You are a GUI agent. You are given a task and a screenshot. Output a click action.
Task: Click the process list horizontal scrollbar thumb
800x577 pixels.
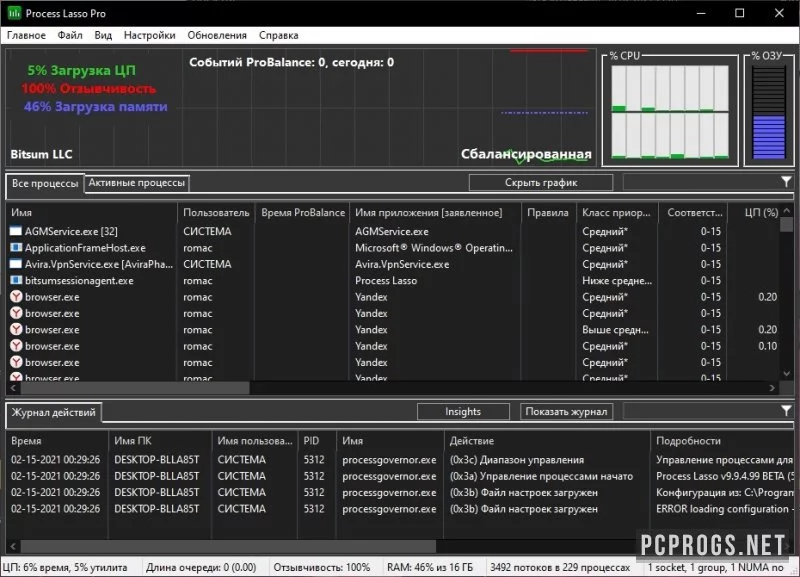coord(135,388)
